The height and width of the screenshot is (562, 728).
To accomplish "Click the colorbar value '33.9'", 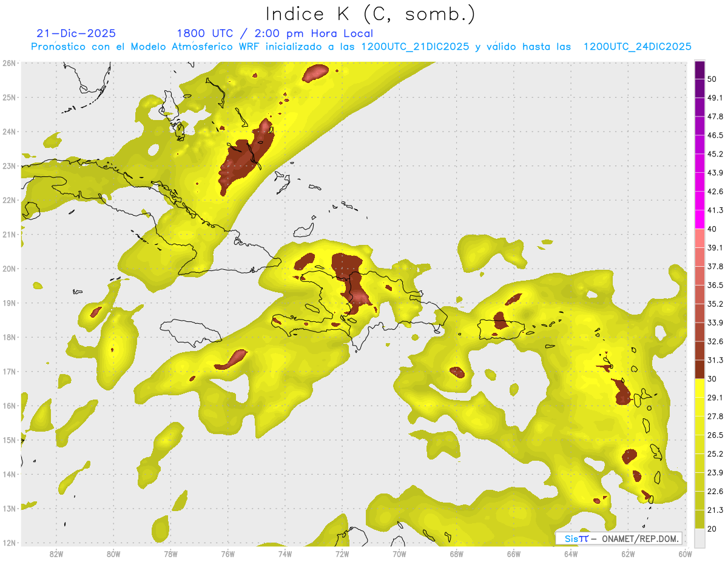I will click(715, 323).
